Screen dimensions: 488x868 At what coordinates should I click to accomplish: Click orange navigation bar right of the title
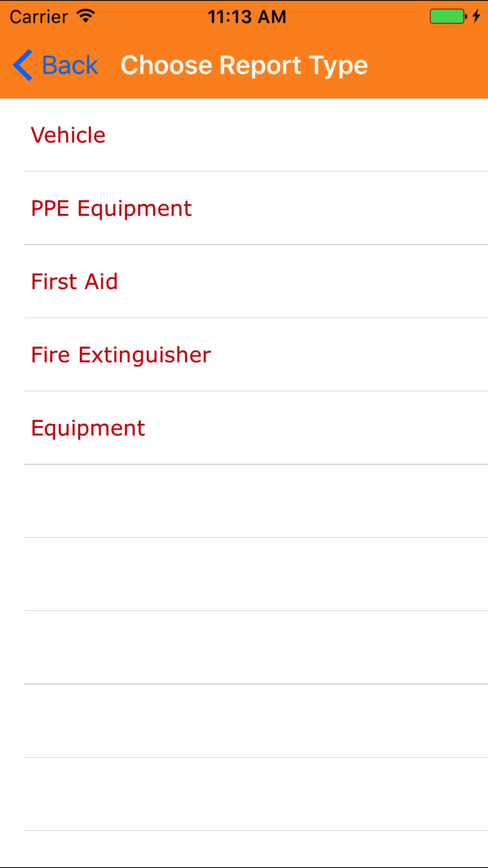(428, 65)
